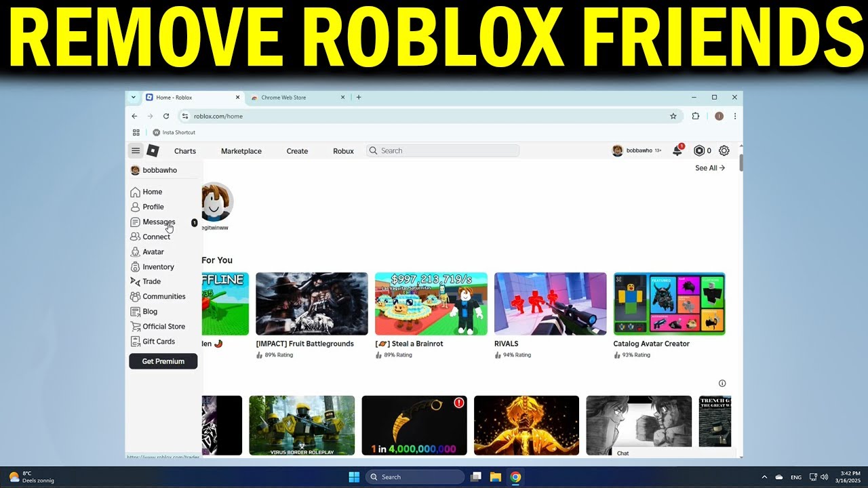This screenshot has height=488, width=868.
Task: Open the tab search dropdown arrow
Action: [x=134, y=97]
